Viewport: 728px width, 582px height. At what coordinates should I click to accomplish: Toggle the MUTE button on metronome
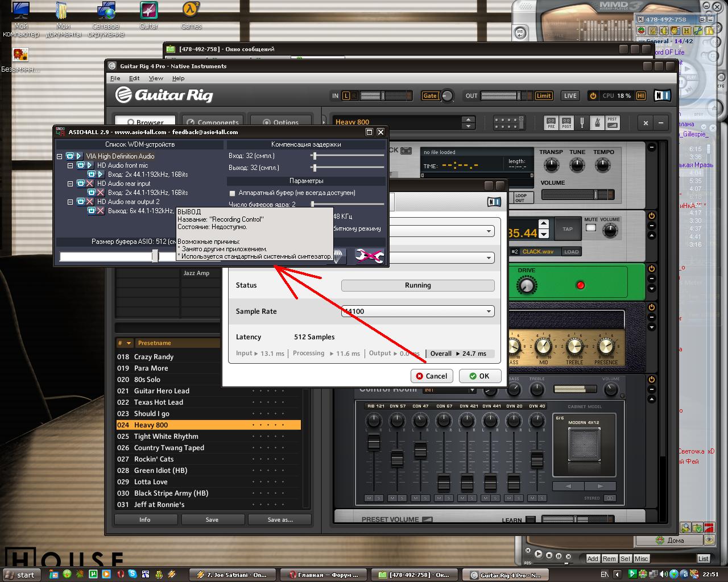pyautogui.click(x=591, y=228)
